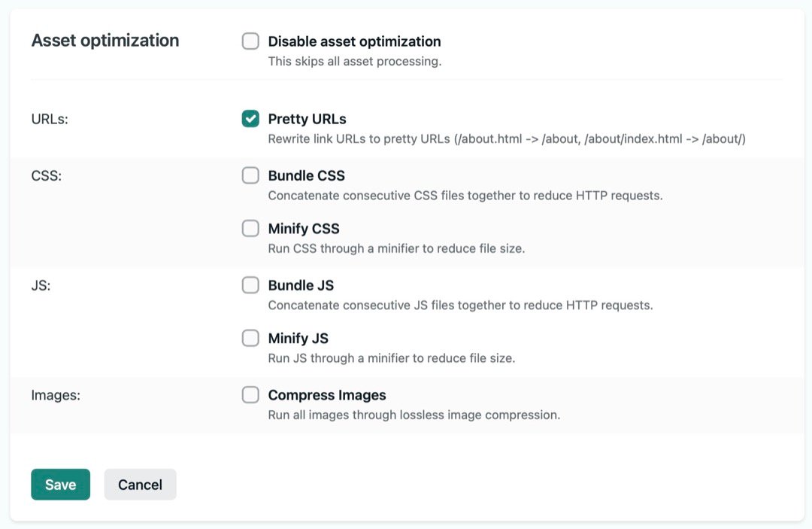Viewport: 812px width, 529px height.
Task: Click the Bundle CSS label text
Action: tap(306, 175)
